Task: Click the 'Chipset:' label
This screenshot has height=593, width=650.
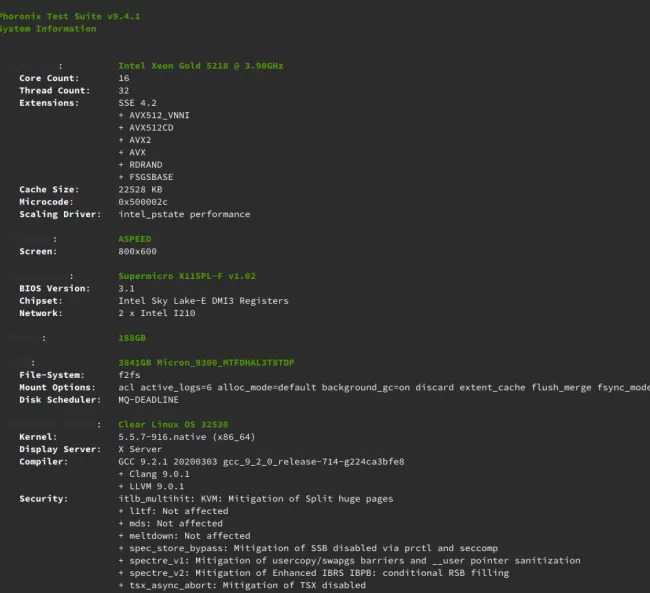Action: 41,301
